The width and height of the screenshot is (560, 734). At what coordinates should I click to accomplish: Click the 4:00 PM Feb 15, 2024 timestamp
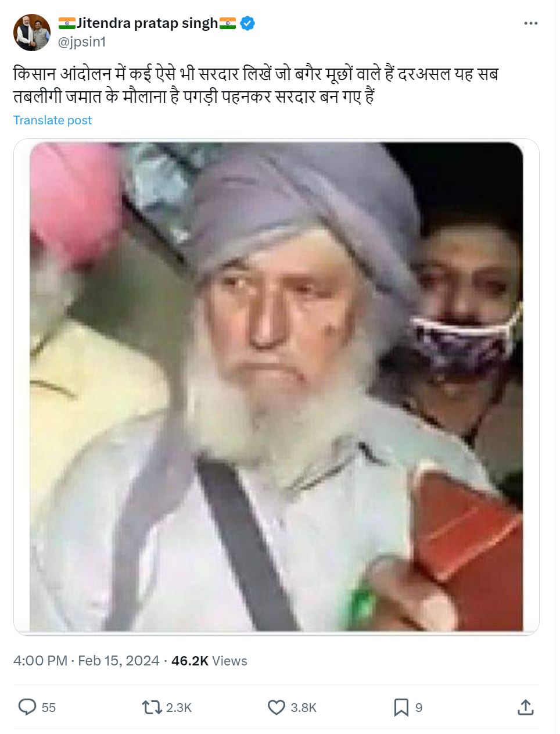pyautogui.click(x=86, y=661)
